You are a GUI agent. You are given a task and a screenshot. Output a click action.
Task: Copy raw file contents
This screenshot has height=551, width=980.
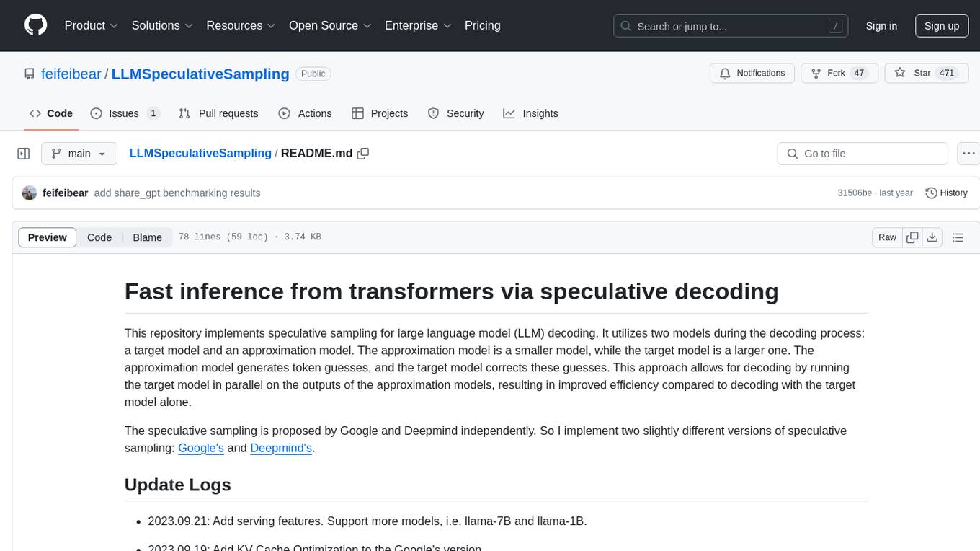pos(912,237)
